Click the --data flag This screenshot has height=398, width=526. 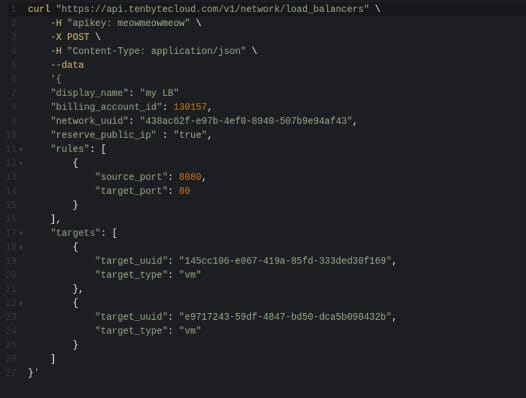point(67,65)
